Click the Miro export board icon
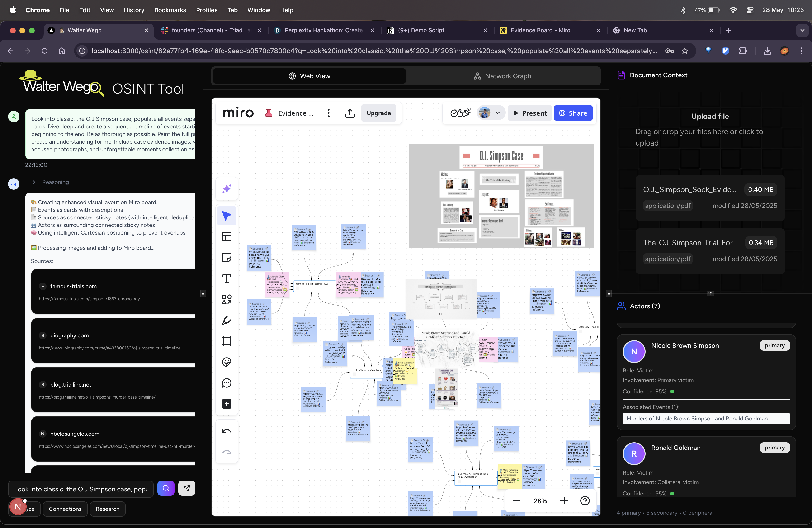 350,113
